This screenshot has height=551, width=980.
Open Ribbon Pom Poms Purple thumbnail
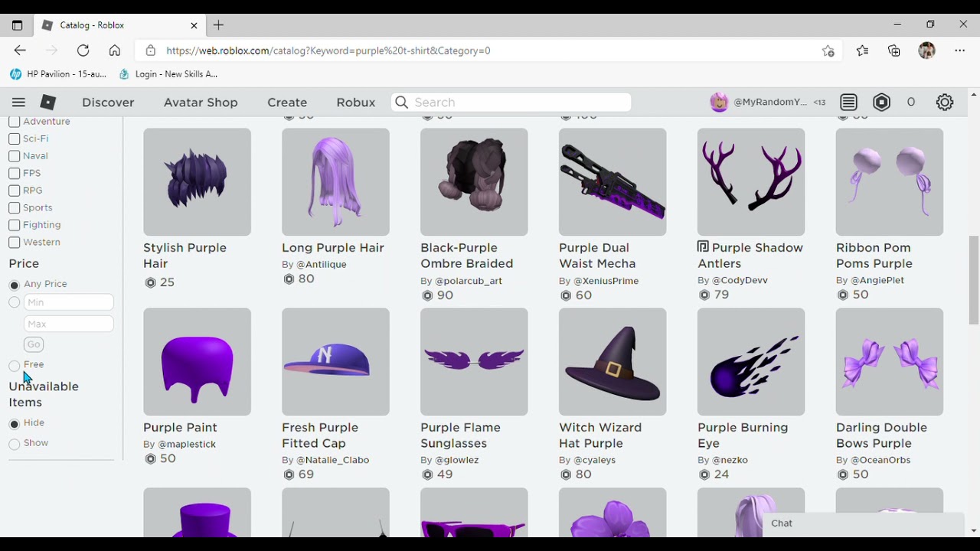point(890,182)
